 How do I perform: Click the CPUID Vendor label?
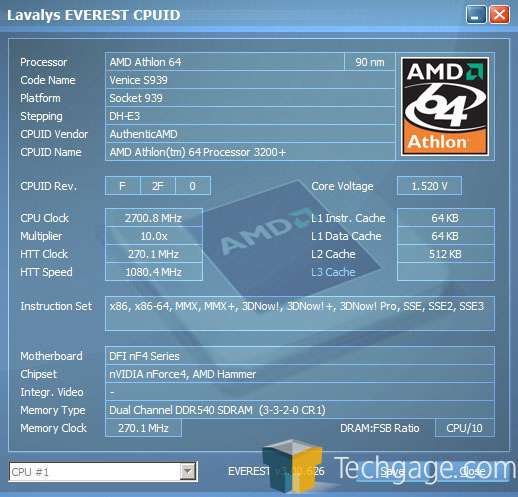click(x=54, y=134)
